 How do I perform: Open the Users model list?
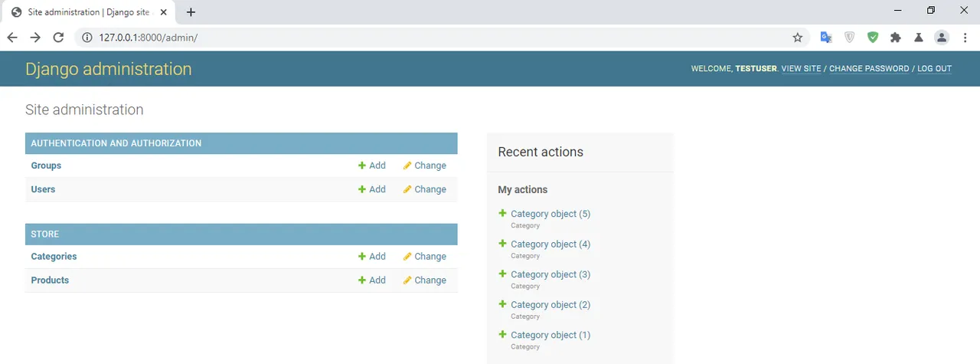(43, 189)
